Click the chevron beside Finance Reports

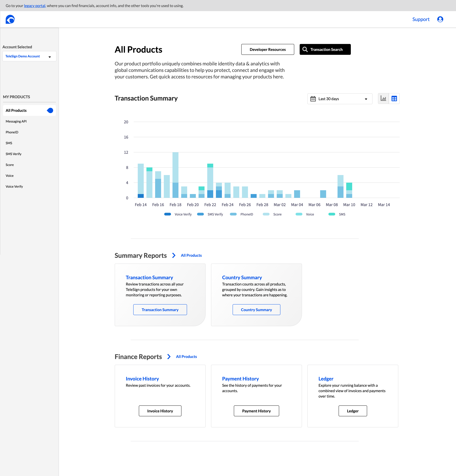(x=169, y=356)
